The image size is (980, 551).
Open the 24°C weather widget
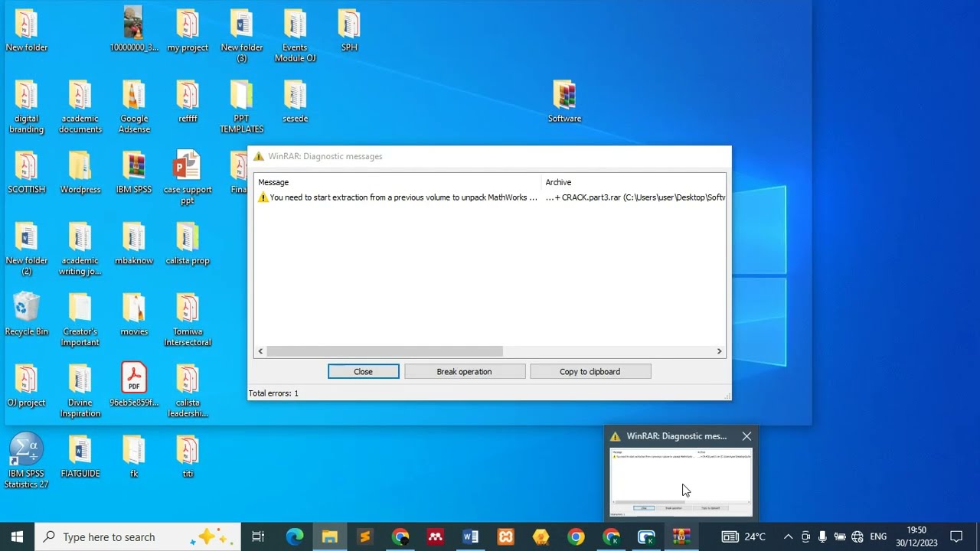743,536
